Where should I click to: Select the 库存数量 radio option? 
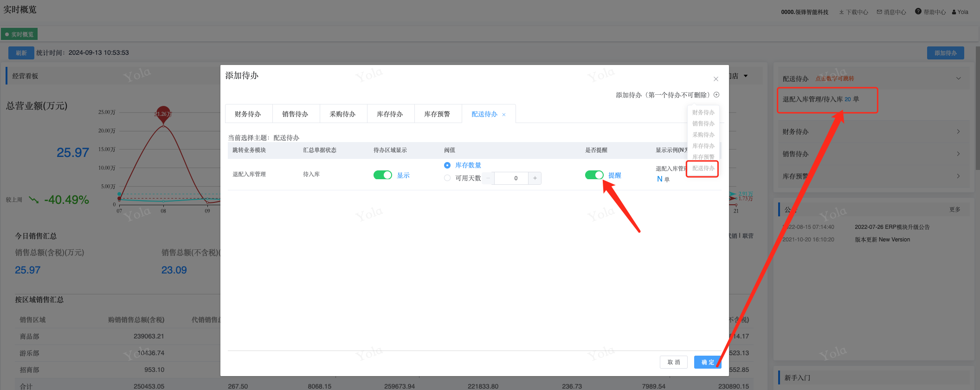click(447, 165)
